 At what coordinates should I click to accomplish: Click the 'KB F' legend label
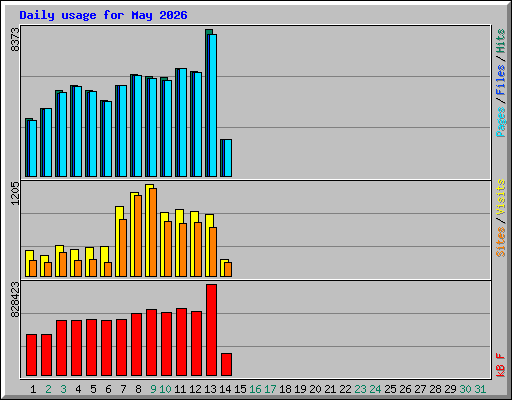[x=501, y=365]
